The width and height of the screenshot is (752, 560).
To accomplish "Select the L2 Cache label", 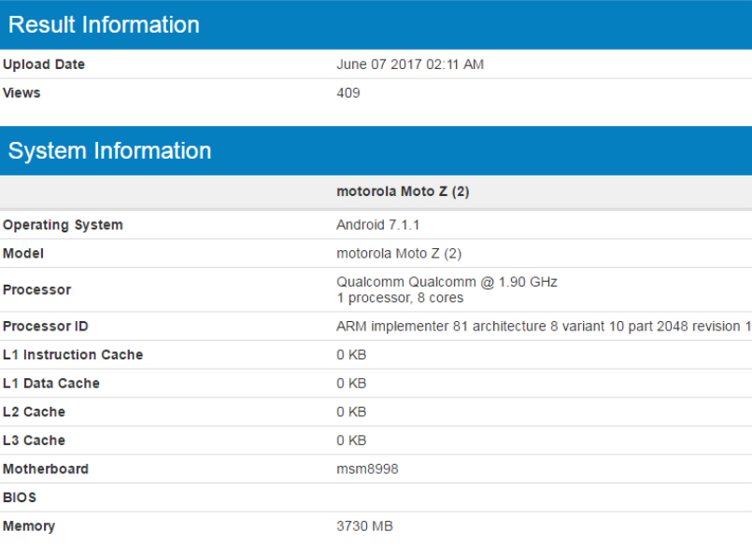I will point(34,412).
